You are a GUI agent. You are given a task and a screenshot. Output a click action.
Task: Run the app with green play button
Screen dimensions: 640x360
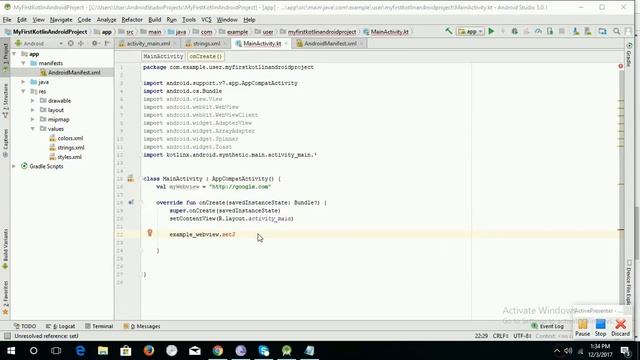click(x=491, y=31)
